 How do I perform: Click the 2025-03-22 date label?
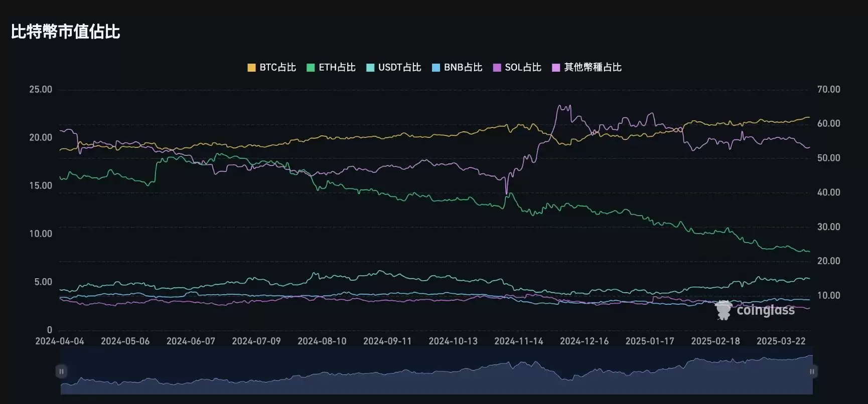click(781, 341)
